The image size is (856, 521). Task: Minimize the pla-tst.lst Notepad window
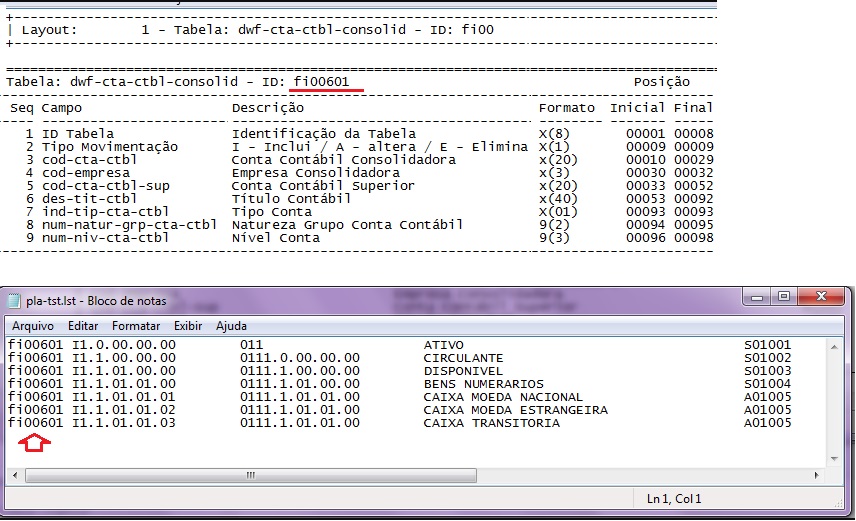(757, 297)
